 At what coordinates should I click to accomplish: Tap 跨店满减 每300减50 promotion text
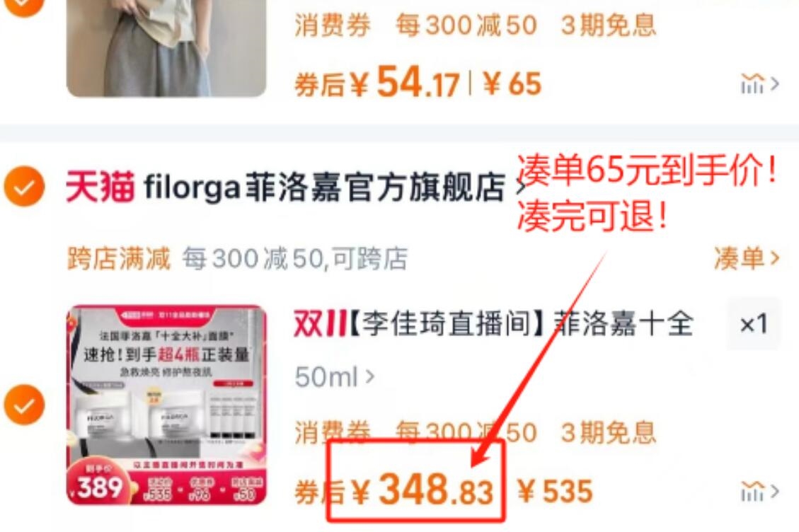[238, 258]
